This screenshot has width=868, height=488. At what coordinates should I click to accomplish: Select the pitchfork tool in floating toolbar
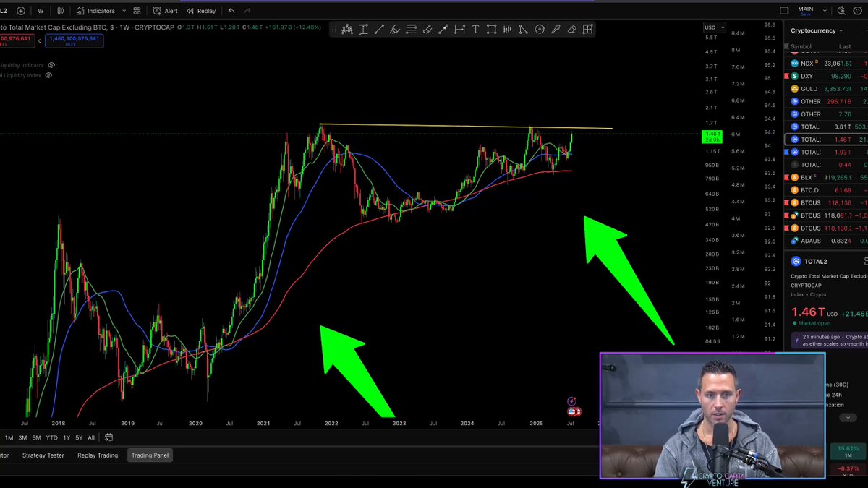[x=347, y=30]
